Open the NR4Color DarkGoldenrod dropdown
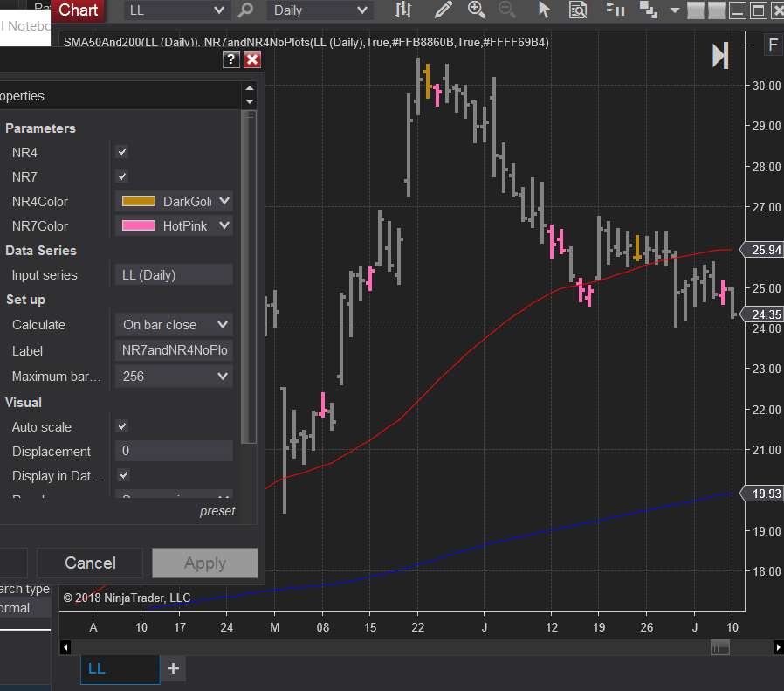784x691 pixels. (x=174, y=201)
